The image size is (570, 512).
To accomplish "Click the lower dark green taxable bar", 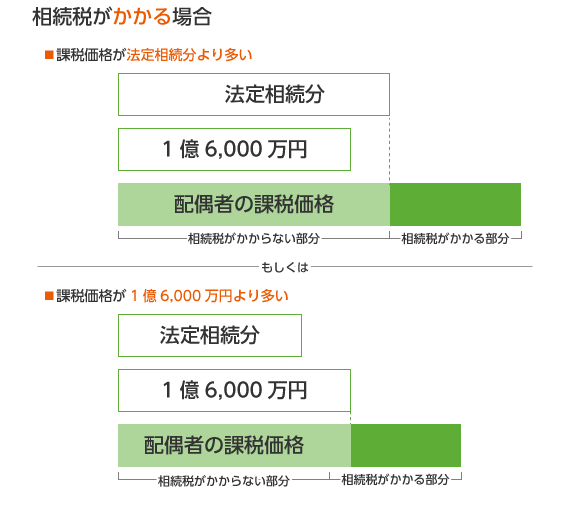I will [x=406, y=445].
